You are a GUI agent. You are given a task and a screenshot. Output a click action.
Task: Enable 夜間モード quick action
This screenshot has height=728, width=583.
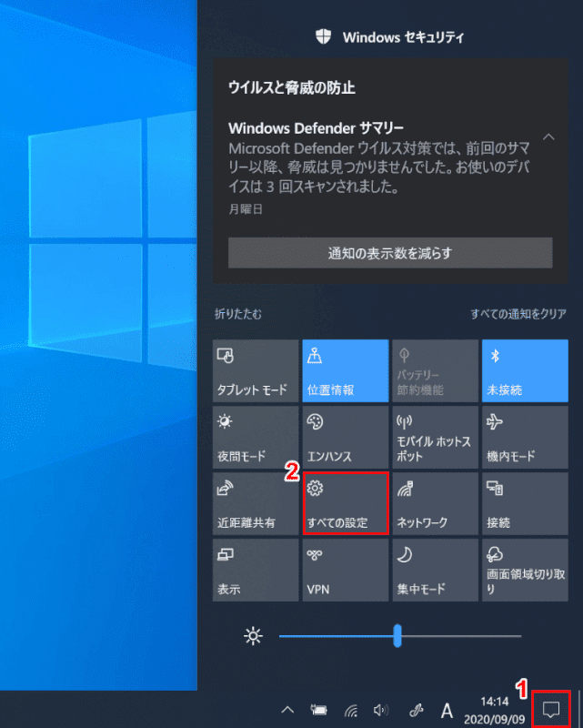[x=256, y=438]
